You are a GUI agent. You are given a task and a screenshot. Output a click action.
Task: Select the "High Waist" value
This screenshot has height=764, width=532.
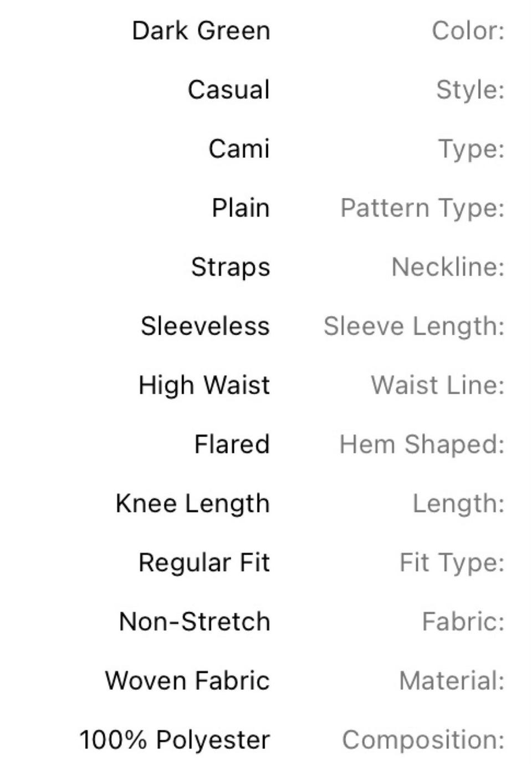click(x=204, y=385)
